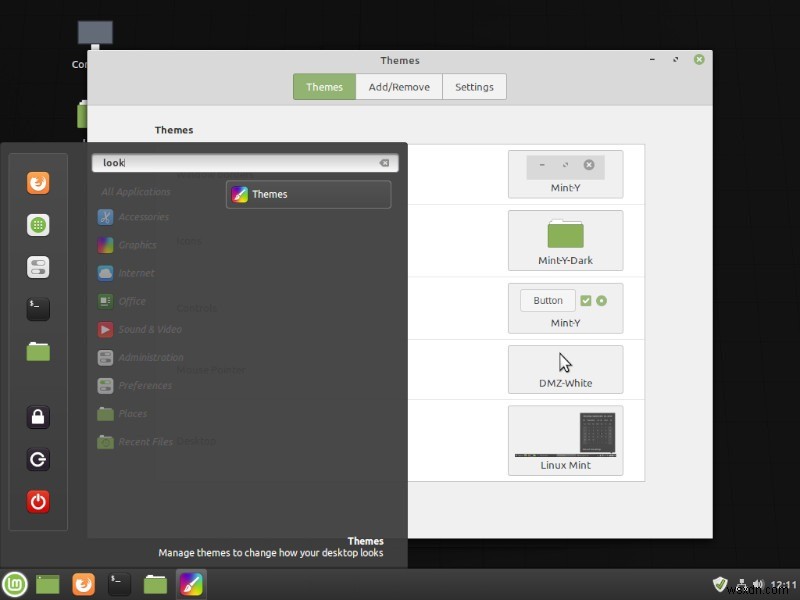This screenshot has height=600, width=800.
Task: Open a terminal from the menu sidebar
Action: 37,309
